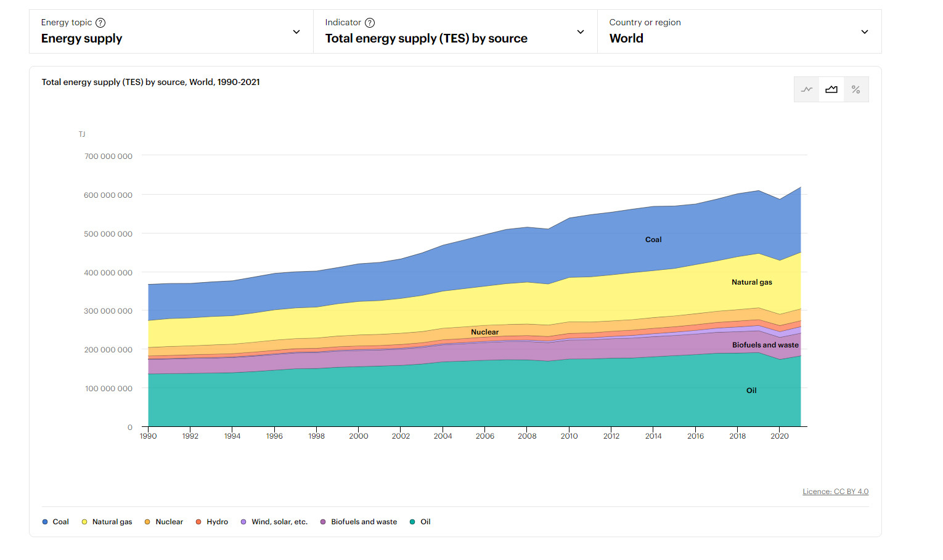Hide the Hydro legend series

(x=211, y=522)
